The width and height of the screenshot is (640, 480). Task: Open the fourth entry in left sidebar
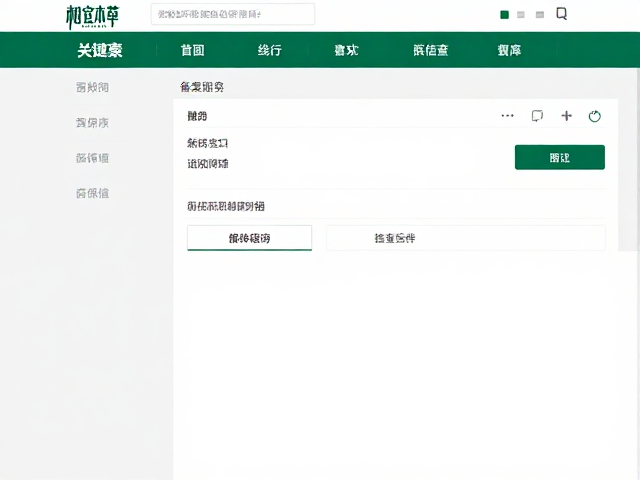(x=92, y=193)
